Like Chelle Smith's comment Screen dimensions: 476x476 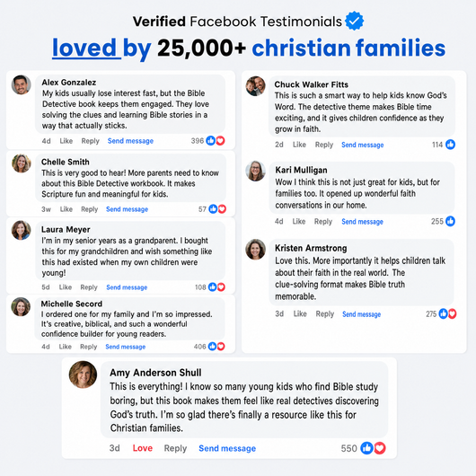(x=66, y=209)
